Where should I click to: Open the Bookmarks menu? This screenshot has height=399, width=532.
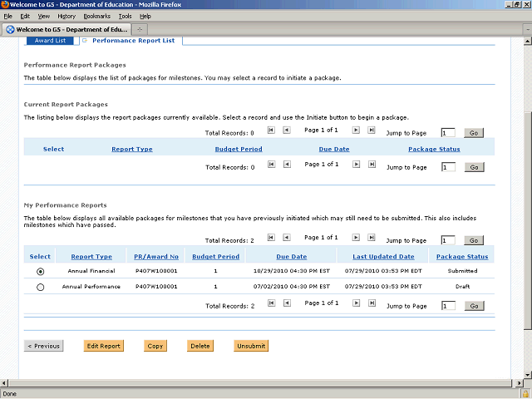96,16
